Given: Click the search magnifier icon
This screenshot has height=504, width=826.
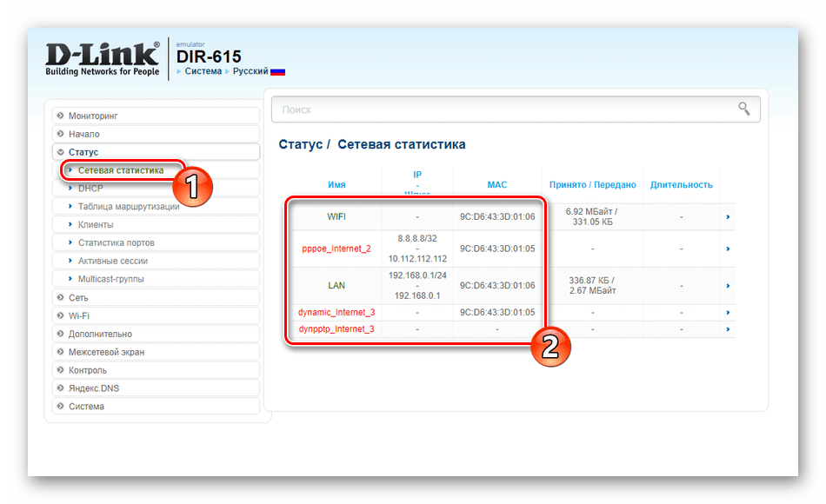Looking at the screenshot, I should click(743, 109).
